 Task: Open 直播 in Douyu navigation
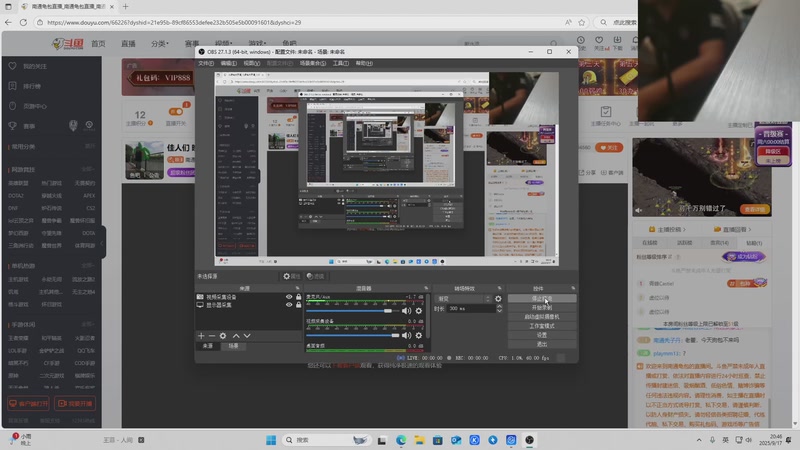pyautogui.click(x=128, y=44)
